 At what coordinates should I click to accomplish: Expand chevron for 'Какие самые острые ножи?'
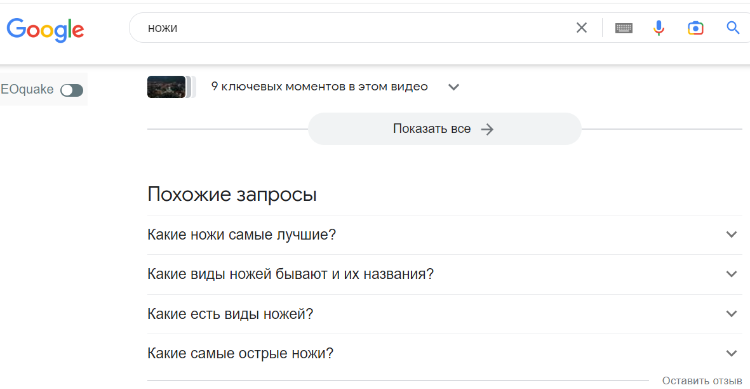[x=731, y=354]
